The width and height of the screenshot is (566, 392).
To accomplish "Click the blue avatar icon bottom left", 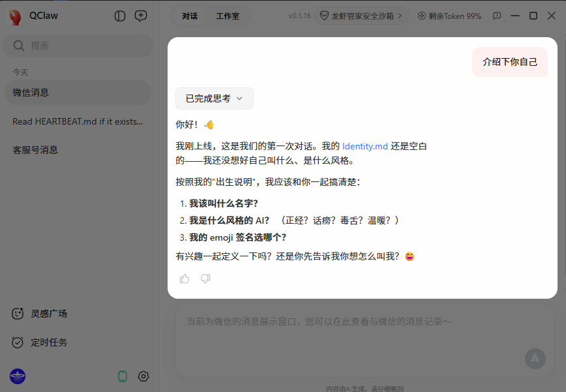I will tap(18, 376).
